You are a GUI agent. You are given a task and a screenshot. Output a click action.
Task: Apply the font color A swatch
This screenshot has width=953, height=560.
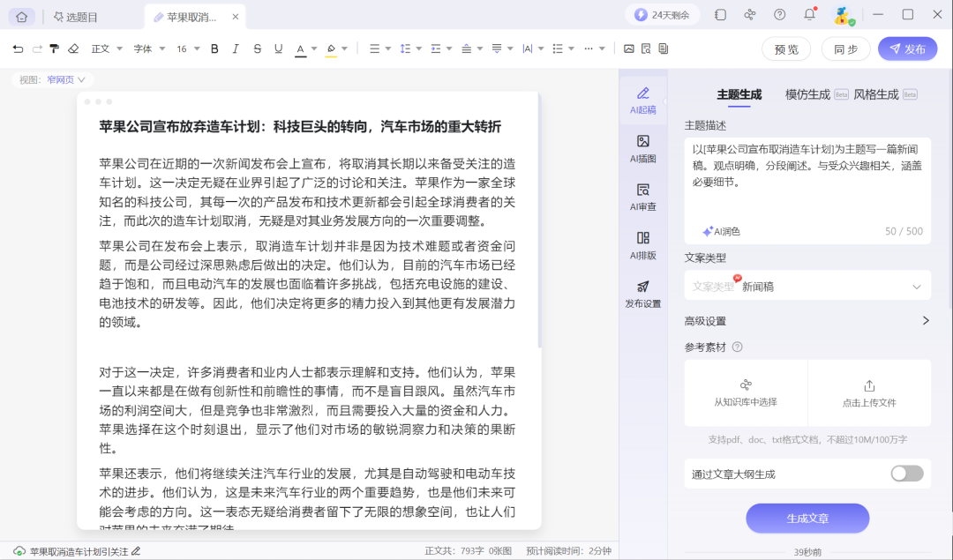pos(300,49)
